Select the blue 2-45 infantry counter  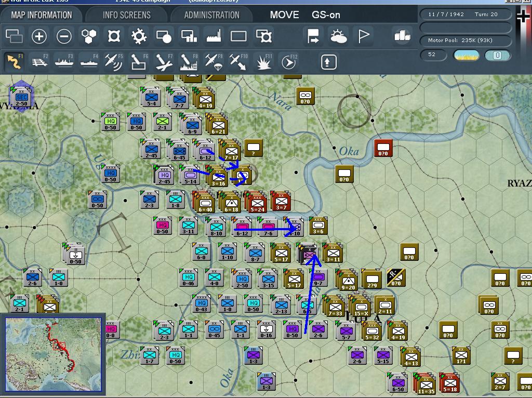tap(151, 150)
